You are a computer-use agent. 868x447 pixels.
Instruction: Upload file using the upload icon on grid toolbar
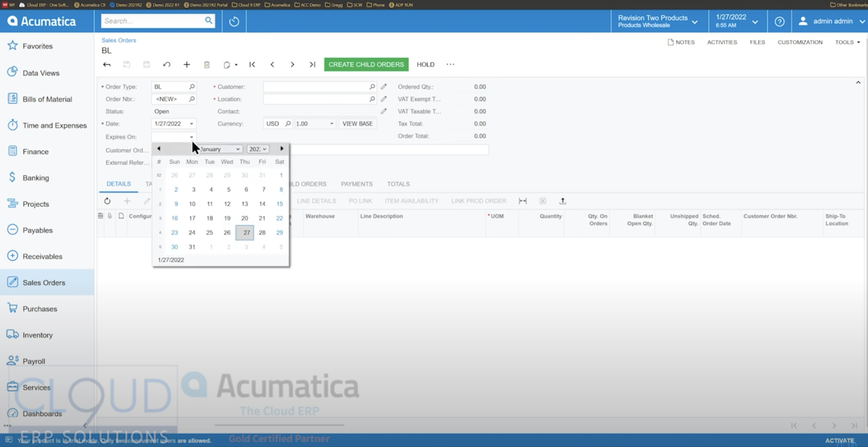point(563,200)
